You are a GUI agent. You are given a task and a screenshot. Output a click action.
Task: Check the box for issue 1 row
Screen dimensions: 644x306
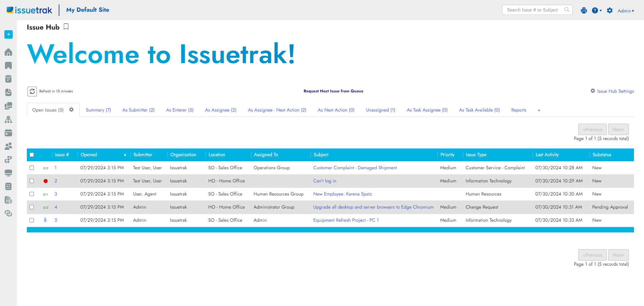(32, 168)
